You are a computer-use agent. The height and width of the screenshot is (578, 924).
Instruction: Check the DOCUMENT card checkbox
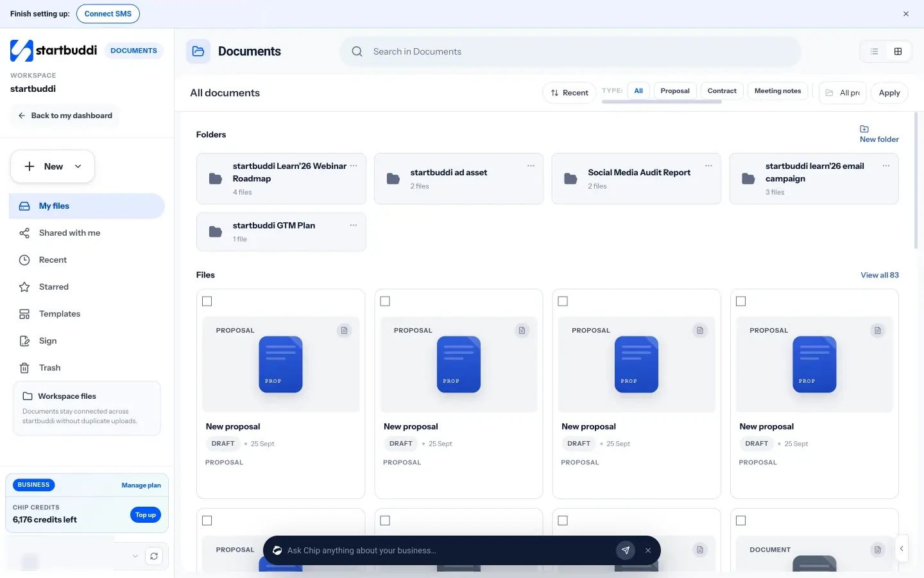740,521
